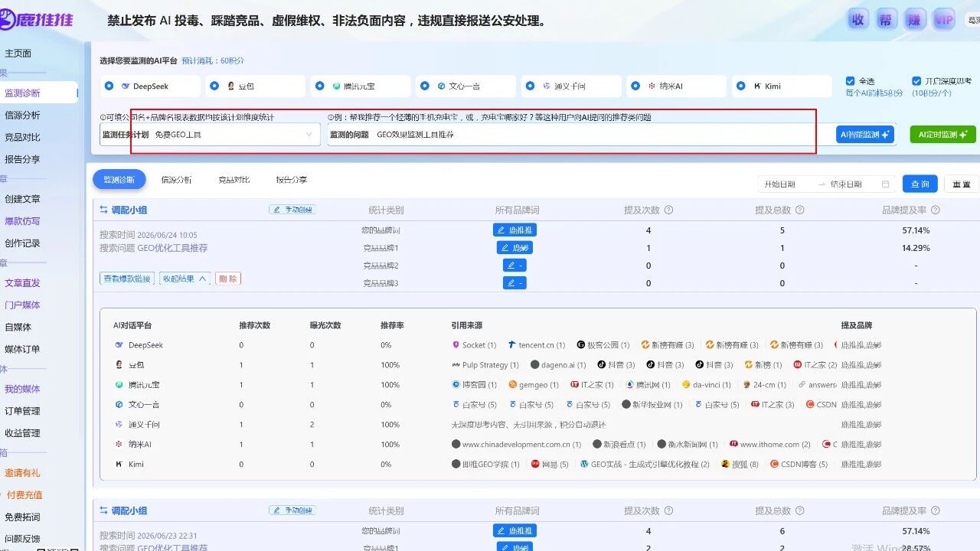The width and height of the screenshot is (980, 551).
Task: Click the 重置 button
Action: (x=961, y=184)
